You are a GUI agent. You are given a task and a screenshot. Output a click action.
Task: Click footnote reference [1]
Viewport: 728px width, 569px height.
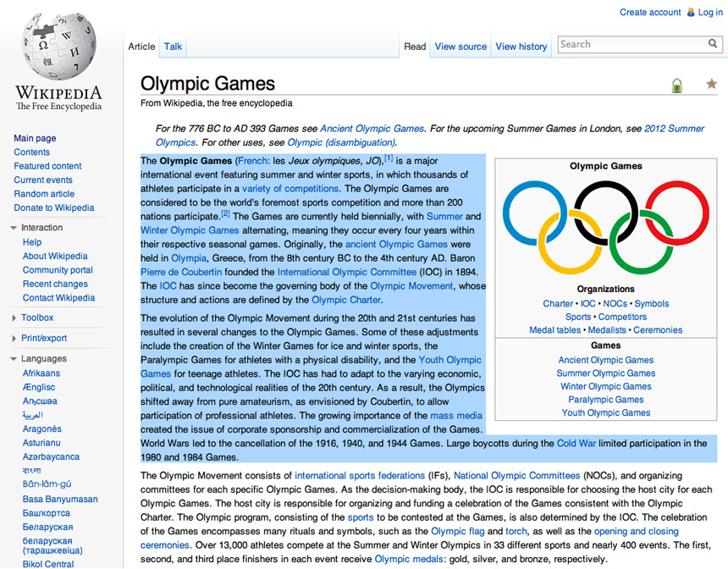[x=389, y=158]
